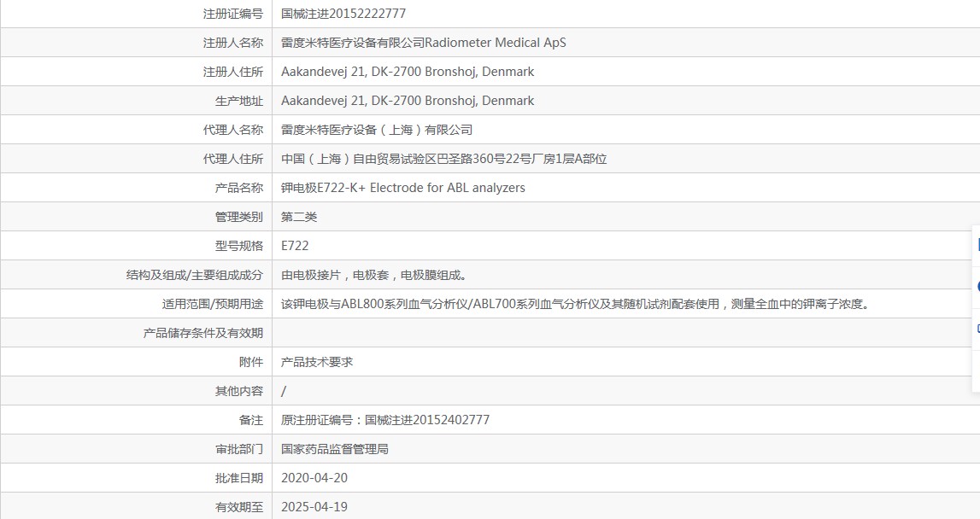Select the agent address 中国（上海）自由贸易试验区巴圣路360号
This screenshot has height=519, width=980.
pyautogui.click(x=443, y=159)
